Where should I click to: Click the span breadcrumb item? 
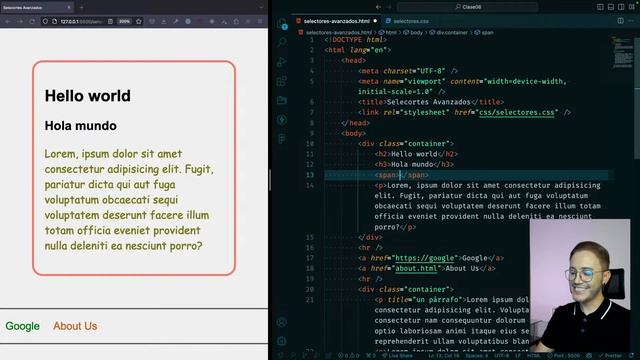(x=484, y=32)
